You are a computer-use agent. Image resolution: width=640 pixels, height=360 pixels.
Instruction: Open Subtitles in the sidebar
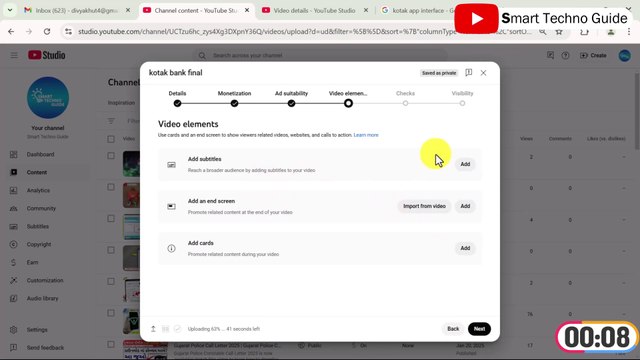[38, 226]
